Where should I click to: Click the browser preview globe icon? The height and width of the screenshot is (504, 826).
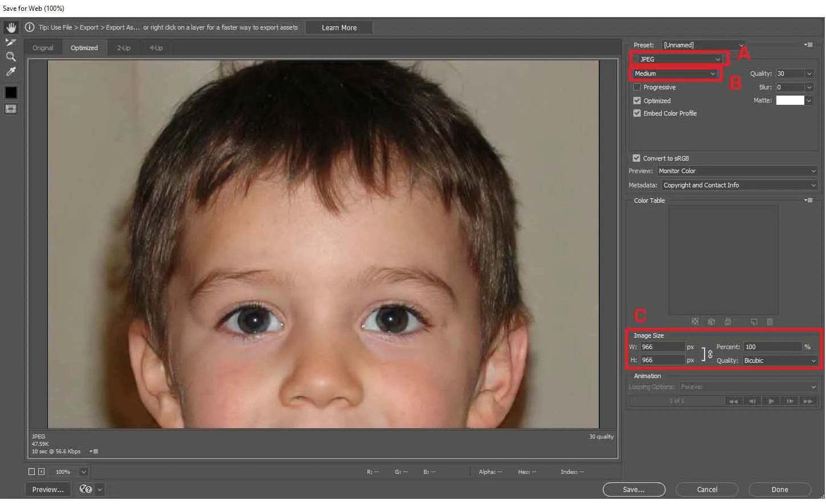pos(86,489)
